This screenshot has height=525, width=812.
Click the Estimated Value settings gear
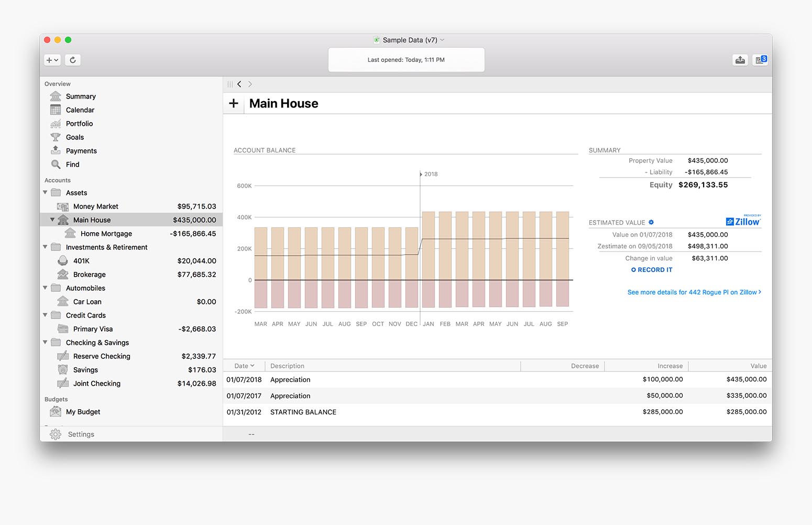click(651, 222)
